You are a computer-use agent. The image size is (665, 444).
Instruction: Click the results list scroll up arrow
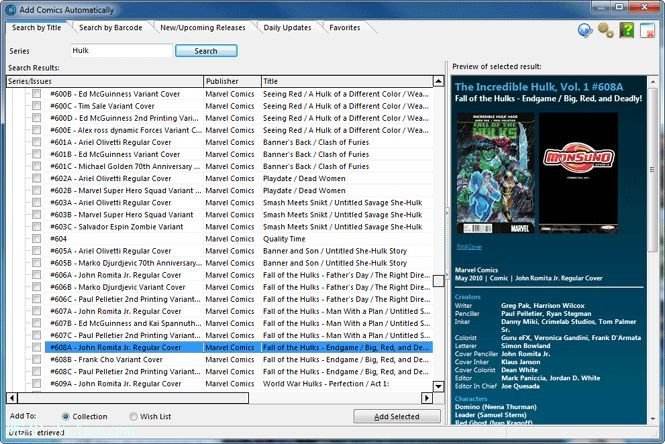pos(438,81)
